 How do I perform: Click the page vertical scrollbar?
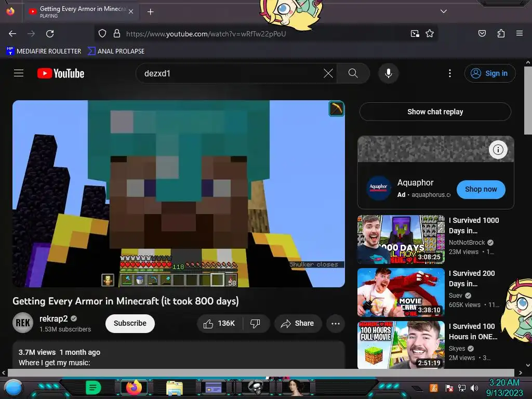point(528,100)
